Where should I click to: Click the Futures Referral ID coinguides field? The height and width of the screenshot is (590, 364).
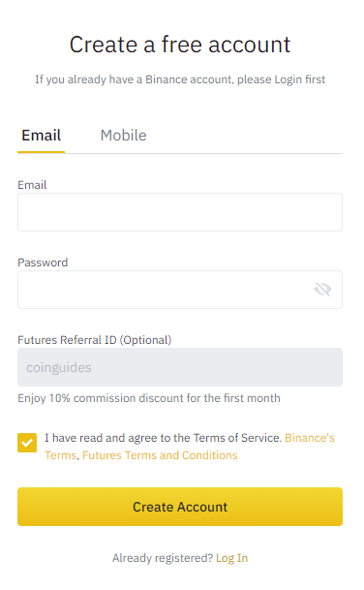pyautogui.click(x=180, y=367)
